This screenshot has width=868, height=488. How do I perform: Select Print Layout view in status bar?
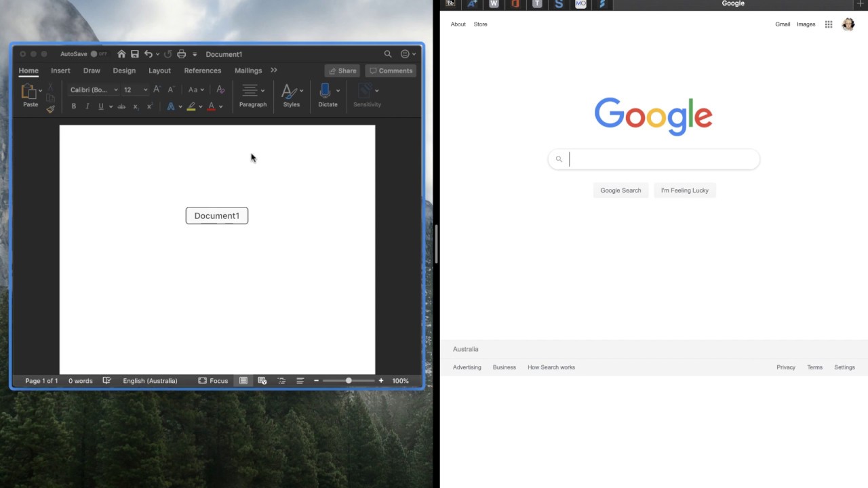point(243,381)
